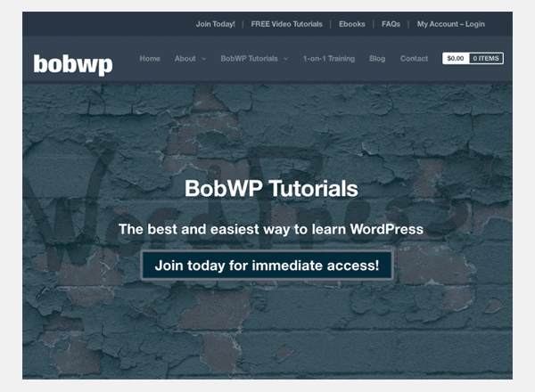Go to the Blog menu item
Viewport: 535px width, 392px height.
click(x=377, y=59)
